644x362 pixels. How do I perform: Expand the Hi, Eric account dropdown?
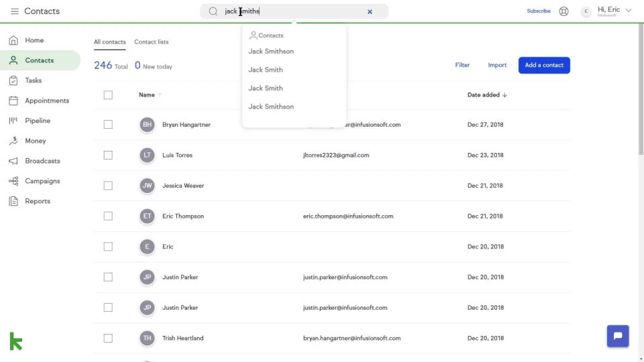click(628, 11)
